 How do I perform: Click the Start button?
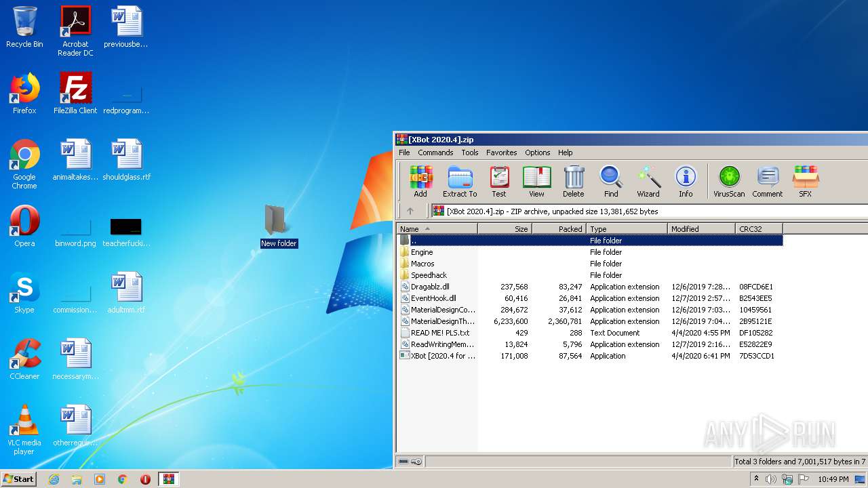coord(19,479)
